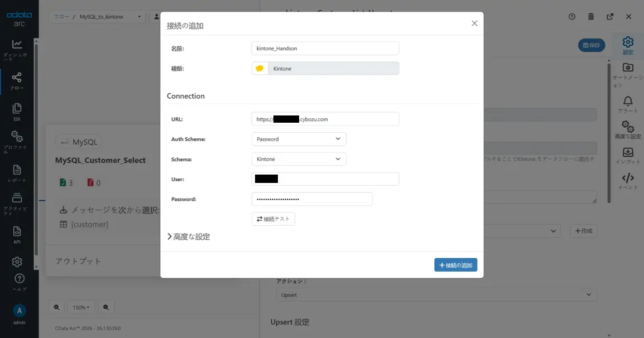Image resolution: width=644 pixels, height=338 pixels.
Task: Open the Events tab in right panel
Action: tap(628, 181)
